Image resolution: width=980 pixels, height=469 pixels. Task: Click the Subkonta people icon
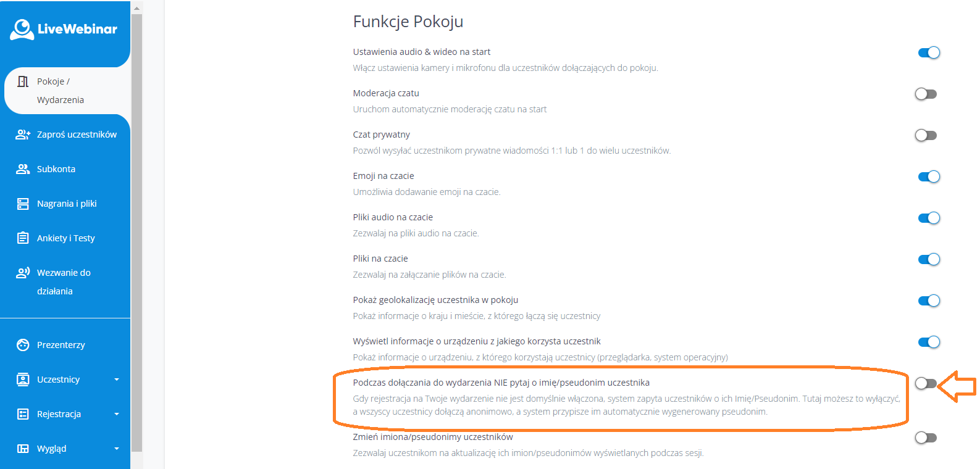pyautogui.click(x=23, y=169)
